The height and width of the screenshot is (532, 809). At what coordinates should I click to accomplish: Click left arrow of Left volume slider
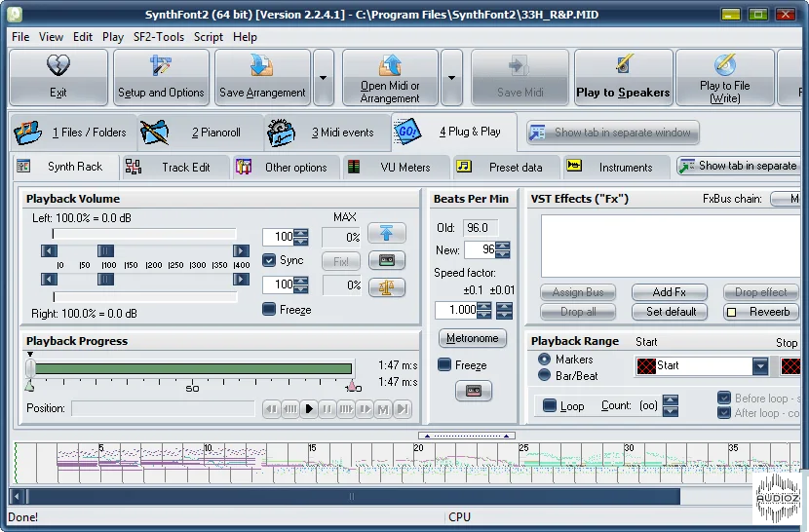(x=49, y=251)
